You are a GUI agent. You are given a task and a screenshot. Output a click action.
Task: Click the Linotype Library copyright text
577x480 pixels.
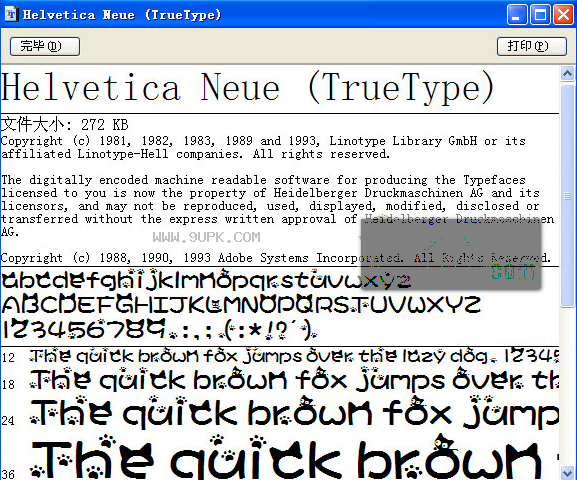(x=263, y=147)
